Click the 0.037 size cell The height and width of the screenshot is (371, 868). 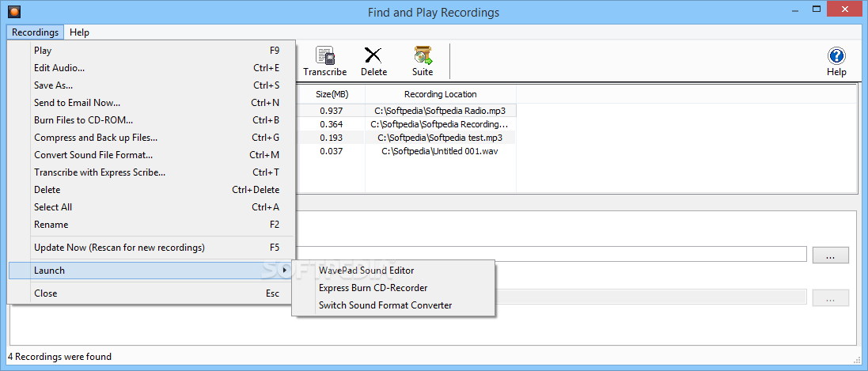[x=331, y=151]
